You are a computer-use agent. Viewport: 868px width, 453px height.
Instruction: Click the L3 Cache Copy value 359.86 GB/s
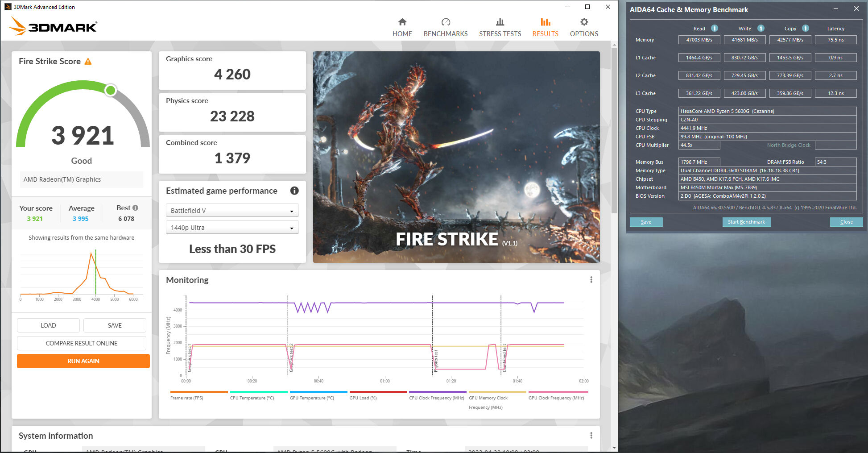click(x=790, y=93)
